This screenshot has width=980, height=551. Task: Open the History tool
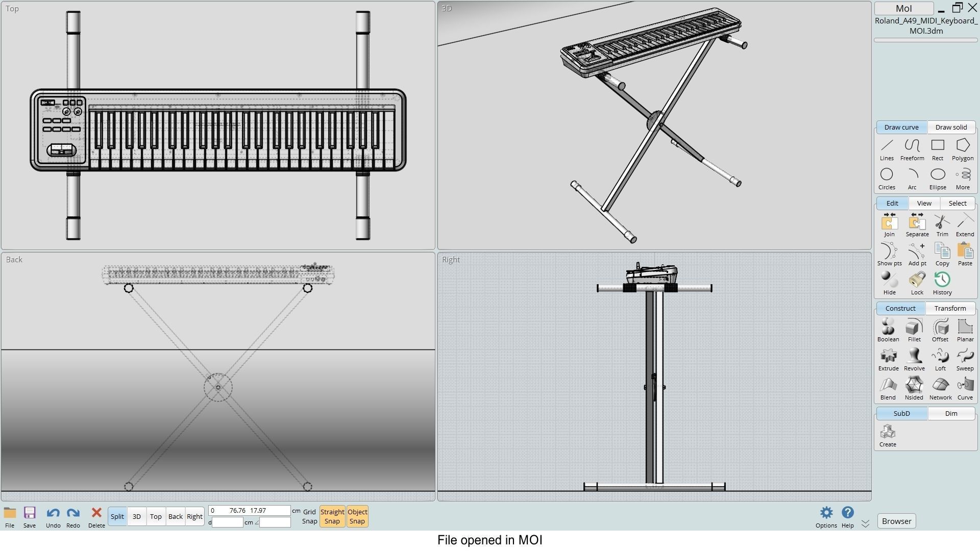click(942, 284)
